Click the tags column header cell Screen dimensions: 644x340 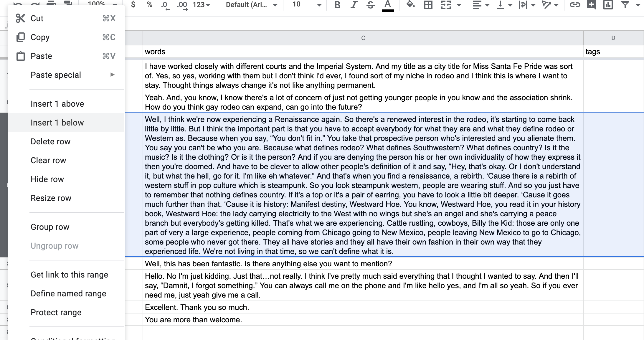coord(613,51)
